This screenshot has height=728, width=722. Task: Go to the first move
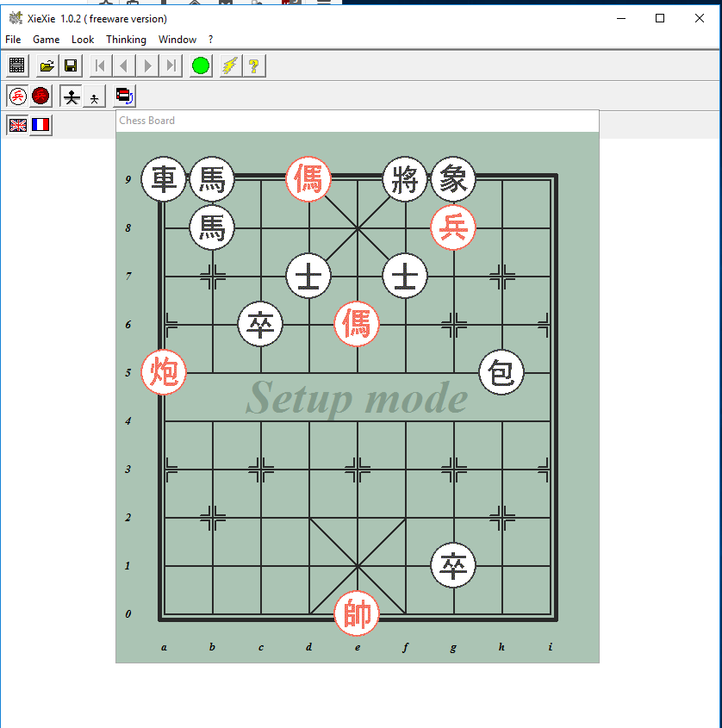point(101,66)
